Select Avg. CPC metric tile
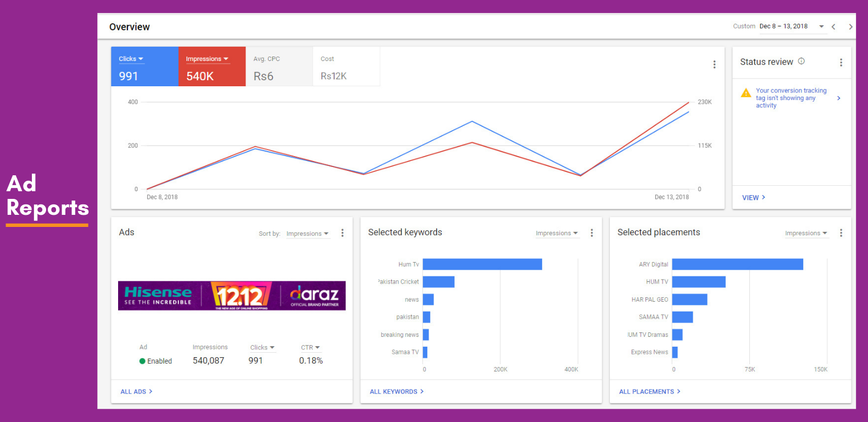 coord(279,66)
